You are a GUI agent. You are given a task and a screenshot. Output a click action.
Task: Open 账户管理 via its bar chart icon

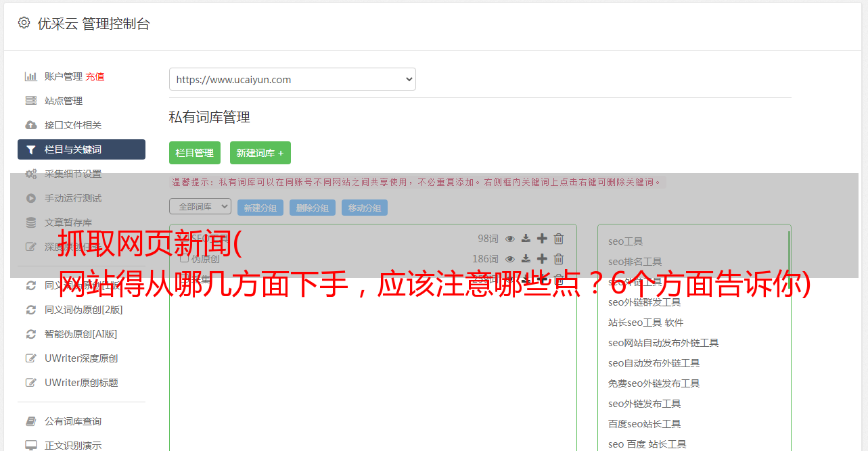[31, 76]
